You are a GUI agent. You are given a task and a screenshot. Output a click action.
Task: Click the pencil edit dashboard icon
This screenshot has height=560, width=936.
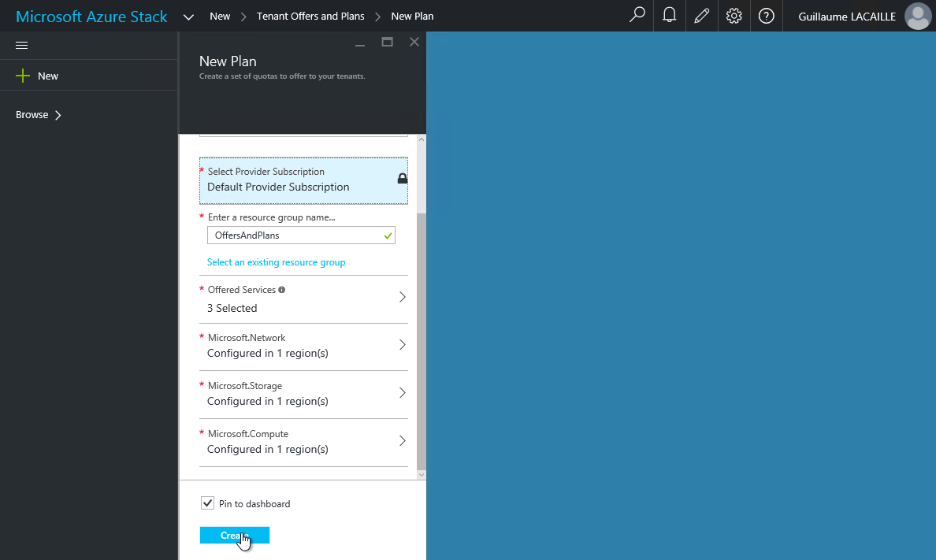pyautogui.click(x=701, y=16)
